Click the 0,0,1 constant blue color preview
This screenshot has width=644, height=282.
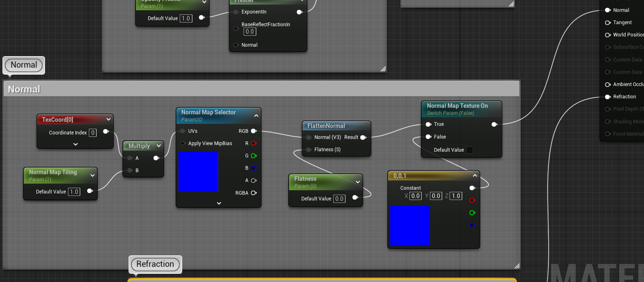point(410,225)
